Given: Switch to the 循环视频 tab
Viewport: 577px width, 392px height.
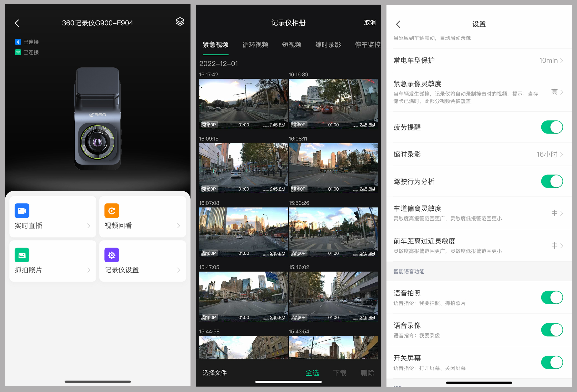Looking at the screenshot, I should click(255, 45).
